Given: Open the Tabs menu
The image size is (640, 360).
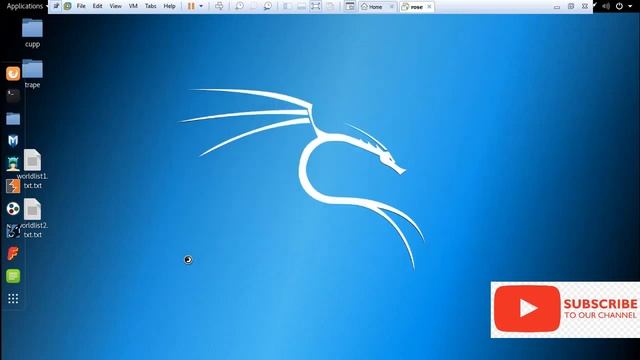Looking at the screenshot, I should tap(151, 6).
